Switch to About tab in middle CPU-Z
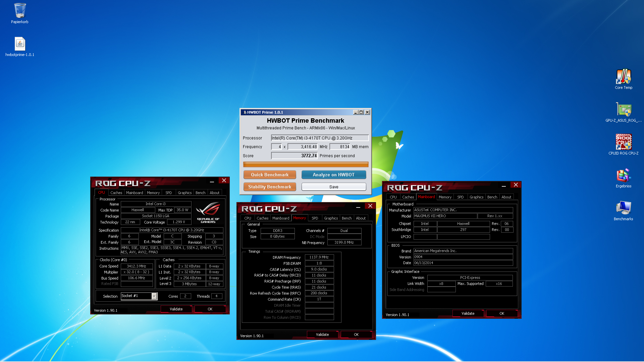Screen dimensions: 644x362 point(361,218)
